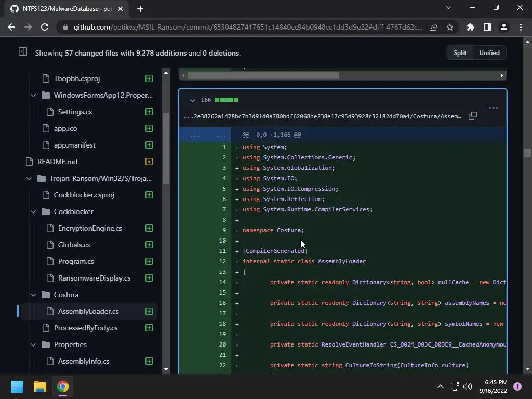The image size is (532, 399).
Task: Open the notification badge in tray
Action: [517, 387]
